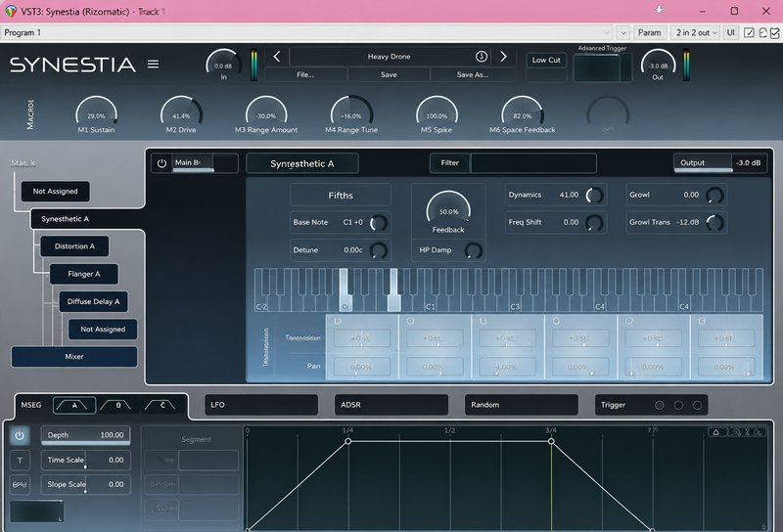The height and width of the screenshot is (532, 783).
Task: Select Distortion A in the stack
Action: [74, 246]
